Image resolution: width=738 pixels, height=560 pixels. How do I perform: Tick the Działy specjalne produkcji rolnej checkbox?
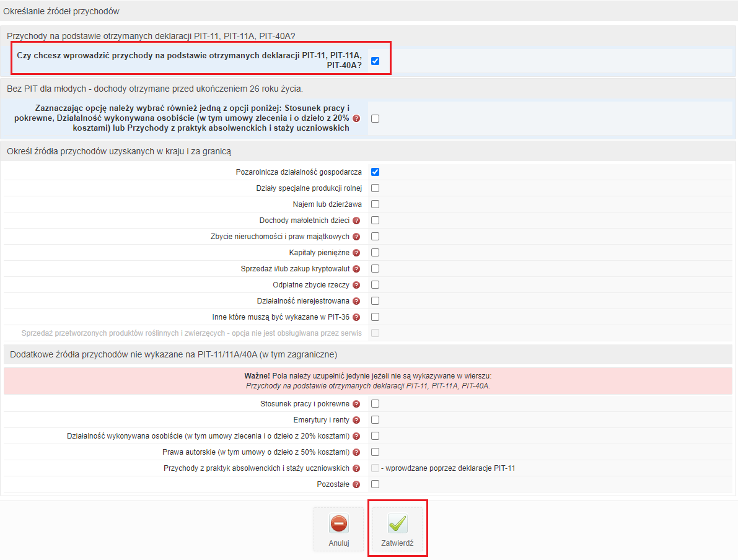coord(375,188)
